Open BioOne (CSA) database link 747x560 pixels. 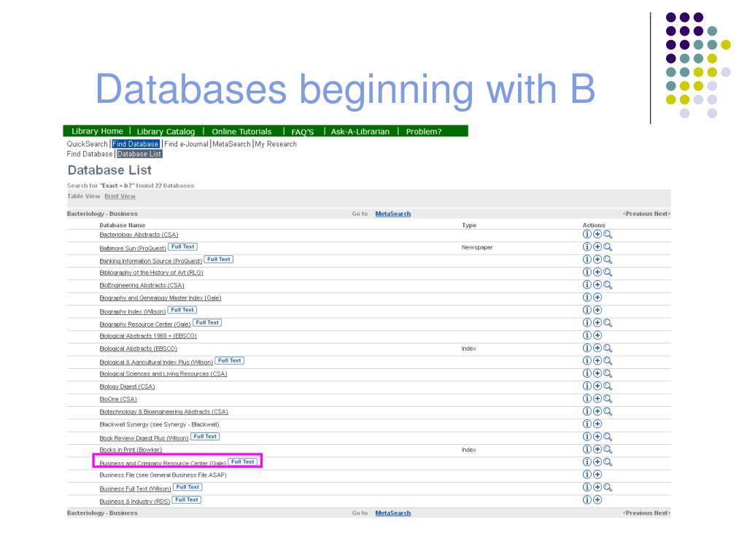[x=118, y=399]
